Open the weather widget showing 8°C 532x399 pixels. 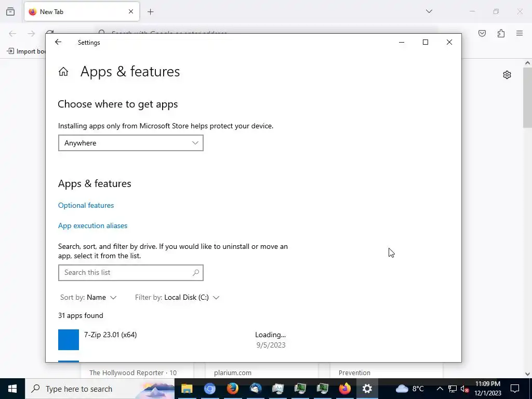click(x=410, y=389)
